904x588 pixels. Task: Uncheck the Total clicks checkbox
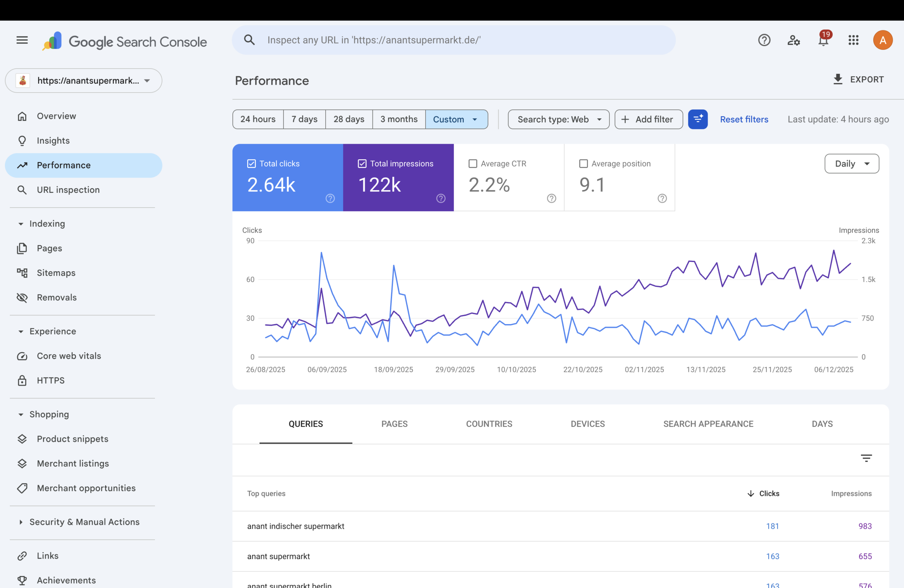point(251,164)
